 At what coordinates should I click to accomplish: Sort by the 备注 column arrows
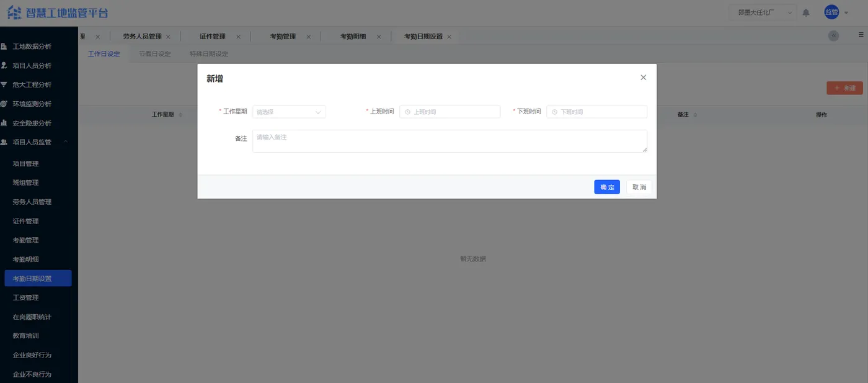[x=695, y=115]
